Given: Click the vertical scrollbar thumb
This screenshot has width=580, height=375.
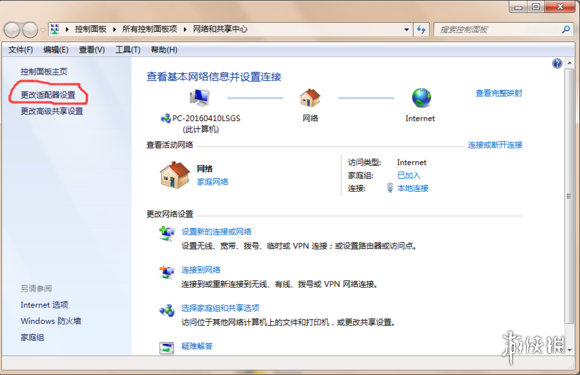Looking at the screenshot, I should (x=569, y=196).
